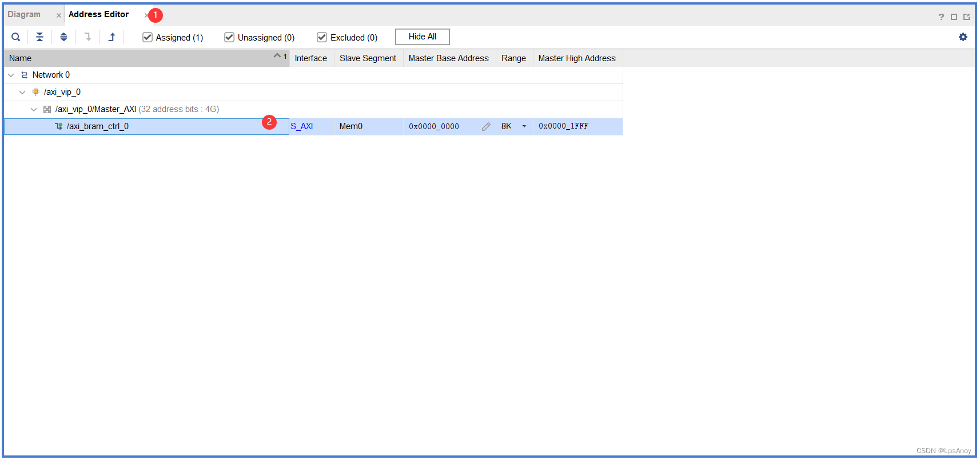The width and height of the screenshot is (980, 460).
Task: Click the Hide All button
Action: click(423, 37)
